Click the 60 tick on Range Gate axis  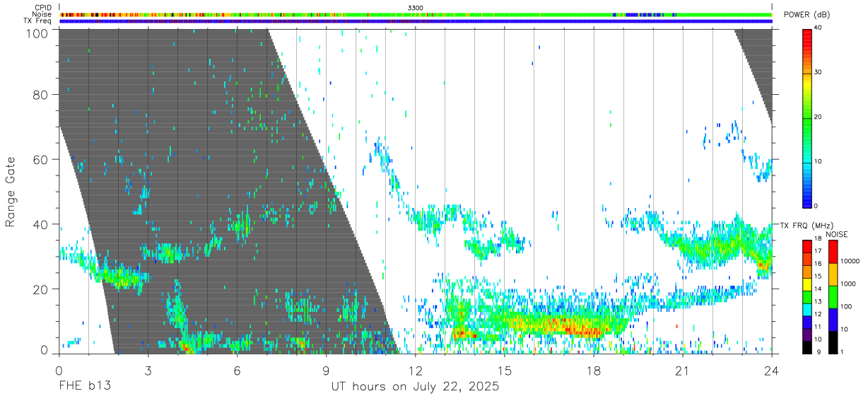point(42,160)
